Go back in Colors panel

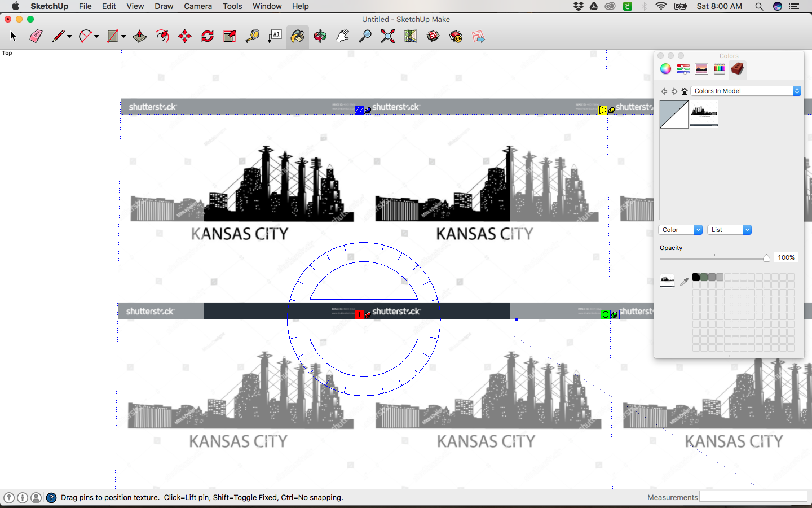click(664, 91)
